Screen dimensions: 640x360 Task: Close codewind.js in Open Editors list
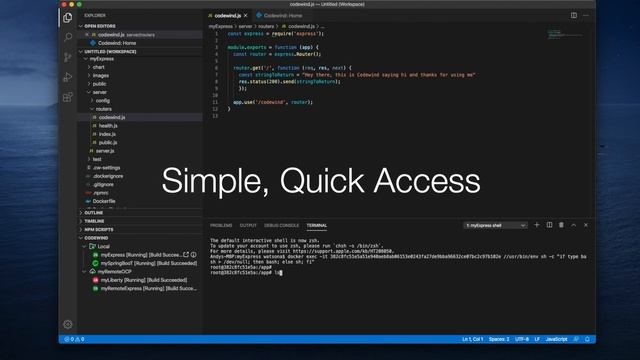coord(87,35)
